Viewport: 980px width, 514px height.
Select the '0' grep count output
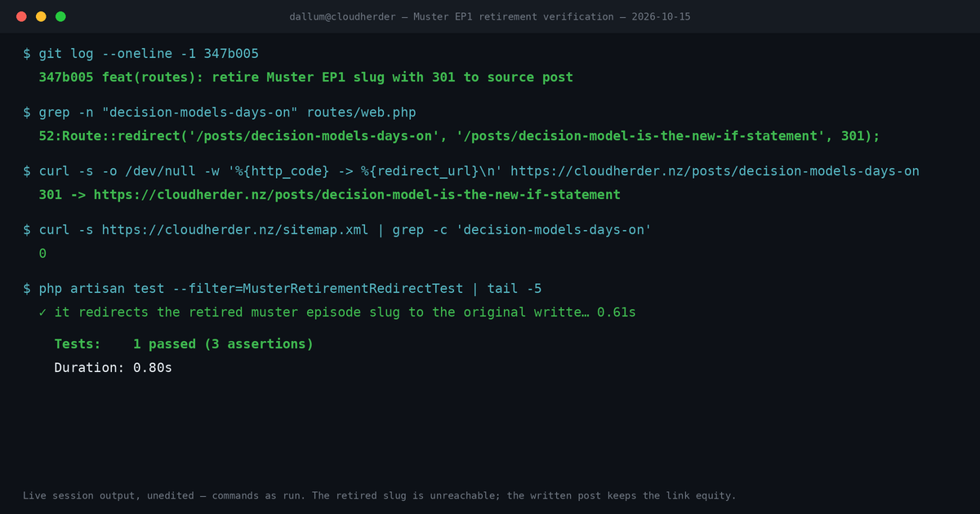[42, 254]
